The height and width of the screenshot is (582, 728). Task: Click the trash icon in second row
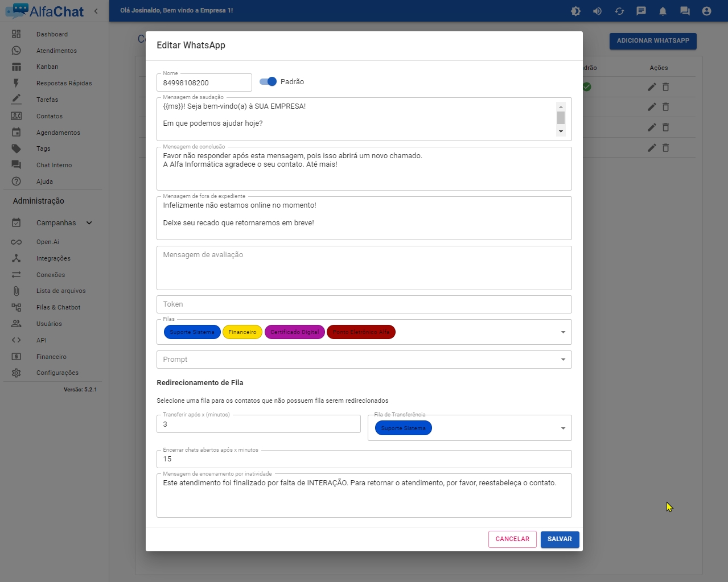click(x=665, y=107)
